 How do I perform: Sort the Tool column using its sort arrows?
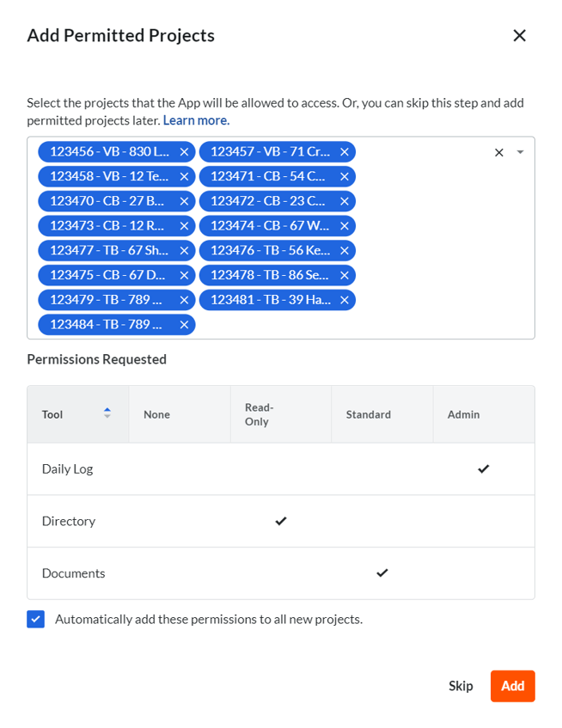[x=107, y=413]
